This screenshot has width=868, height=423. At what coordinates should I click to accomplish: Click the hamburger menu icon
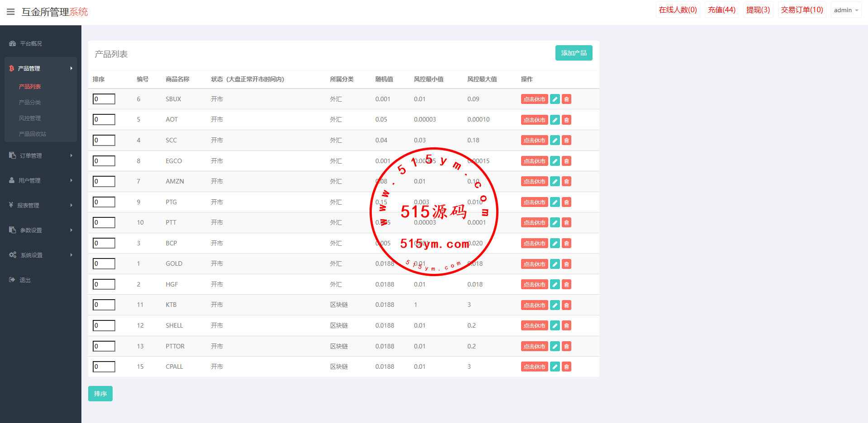(x=11, y=12)
